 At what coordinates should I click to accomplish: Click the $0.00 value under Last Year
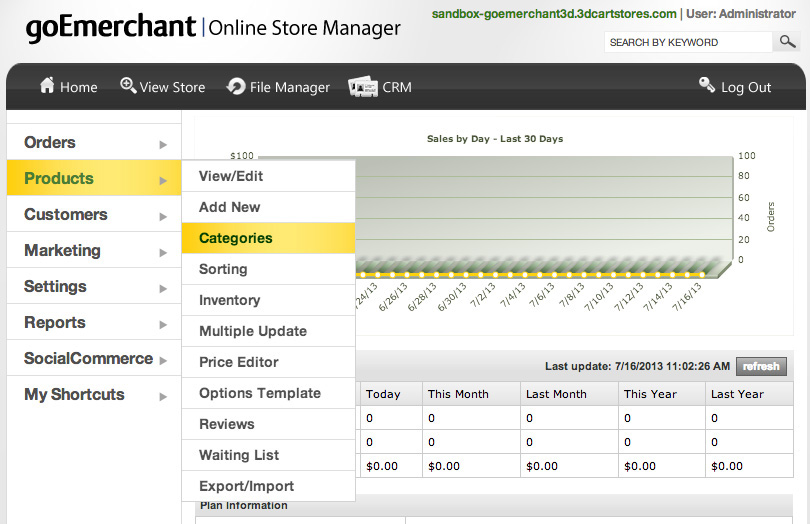pos(727,466)
